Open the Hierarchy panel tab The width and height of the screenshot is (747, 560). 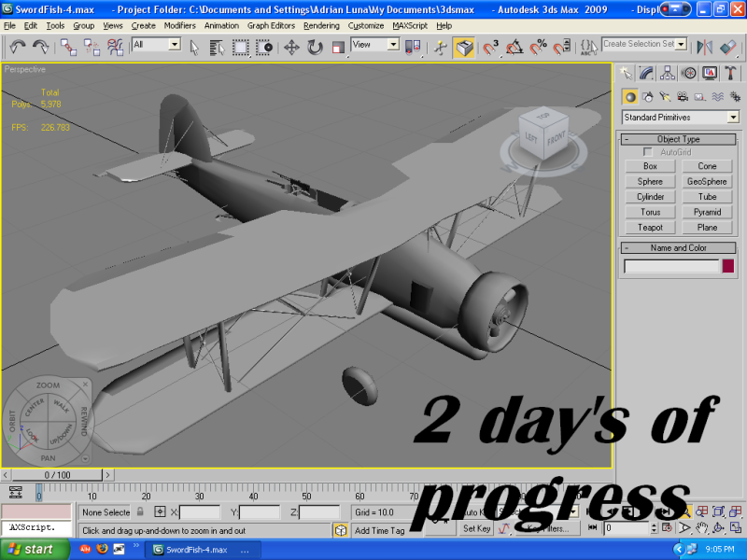click(x=669, y=73)
